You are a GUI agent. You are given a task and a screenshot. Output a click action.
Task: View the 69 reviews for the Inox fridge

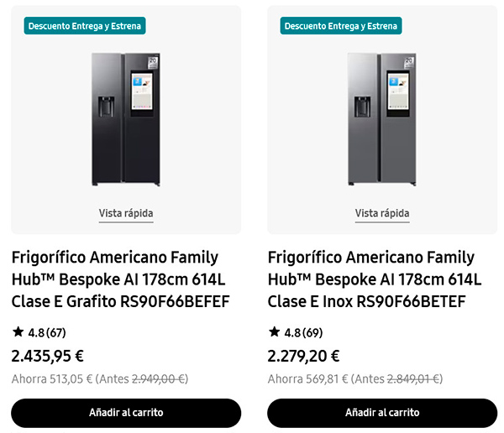[x=312, y=332]
